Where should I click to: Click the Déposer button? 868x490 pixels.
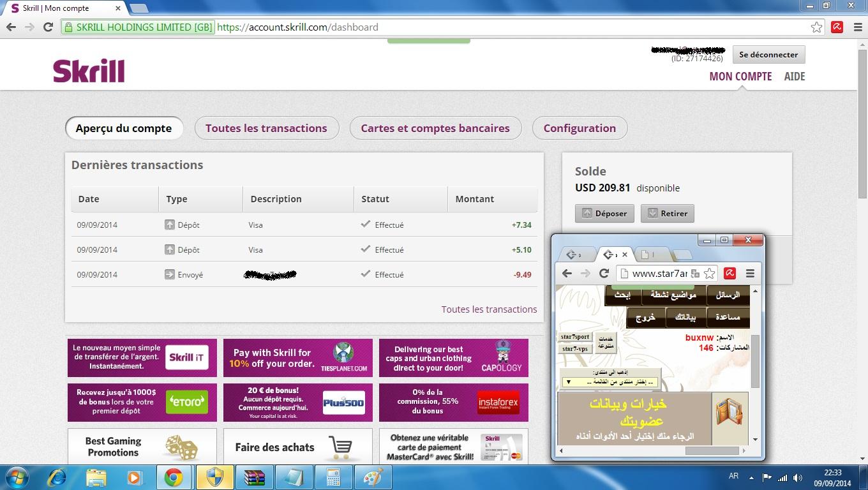coord(605,213)
